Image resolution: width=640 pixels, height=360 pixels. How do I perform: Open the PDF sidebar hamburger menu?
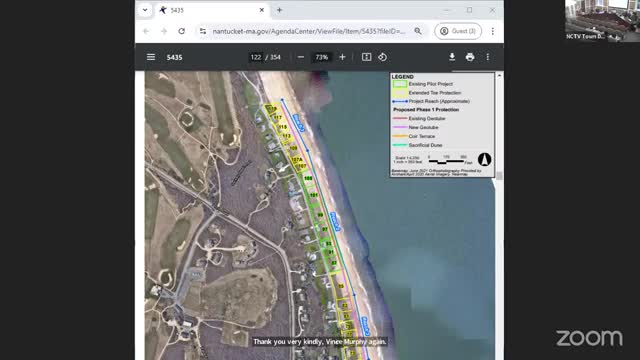pyautogui.click(x=151, y=57)
